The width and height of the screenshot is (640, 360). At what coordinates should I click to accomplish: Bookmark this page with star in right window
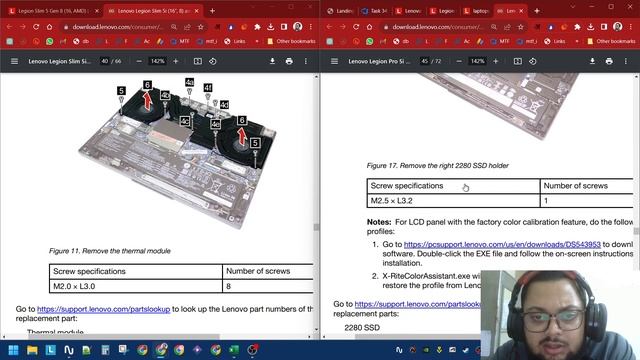click(520, 27)
